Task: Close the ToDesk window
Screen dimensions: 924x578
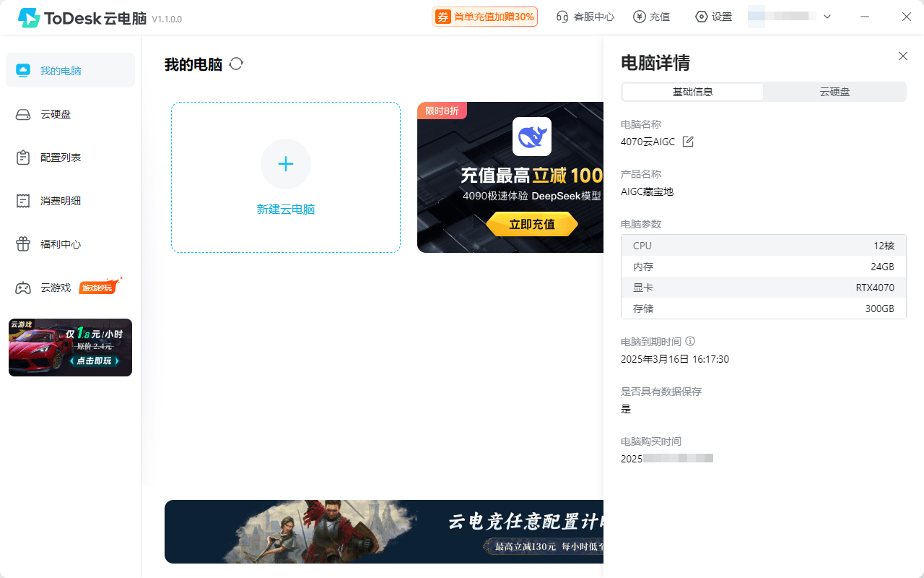Action: [907, 17]
